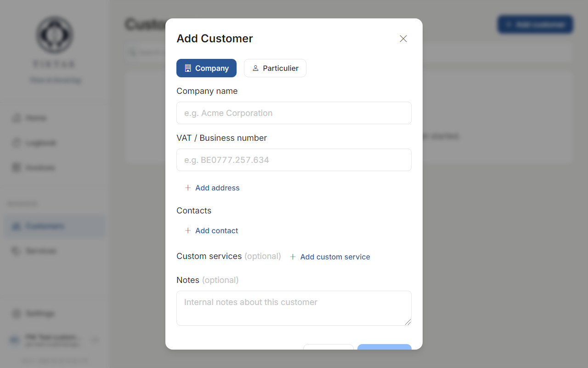Click the app logo at sidebar top
Image resolution: width=588 pixels, height=368 pixels.
pos(54,35)
